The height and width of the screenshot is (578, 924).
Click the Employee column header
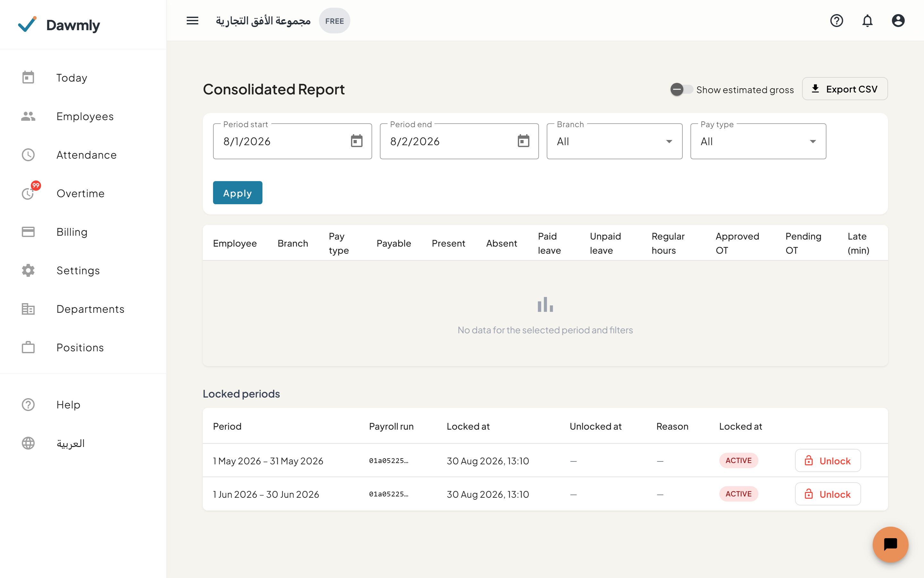click(235, 243)
